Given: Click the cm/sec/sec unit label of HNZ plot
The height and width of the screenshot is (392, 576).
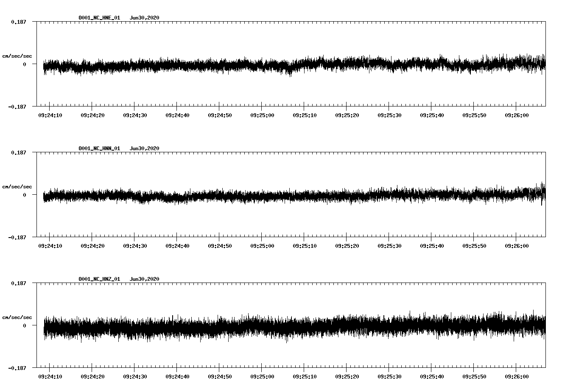Looking at the screenshot, I should click(x=17, y=317).
